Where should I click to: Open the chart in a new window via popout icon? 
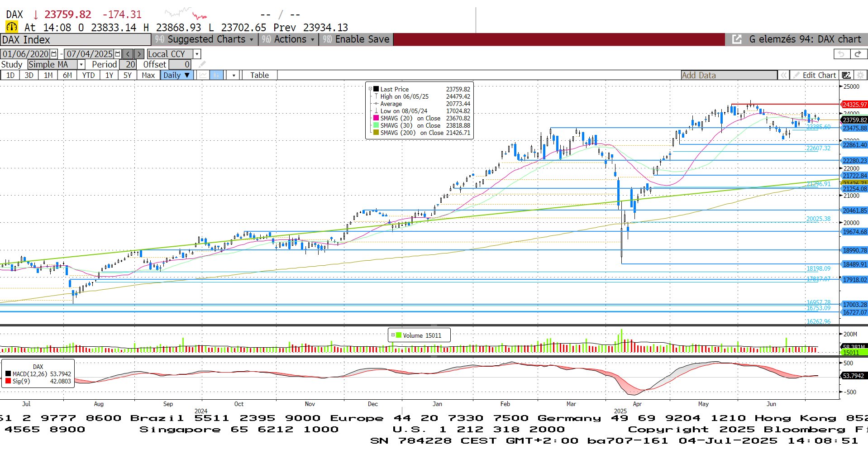point(737,39)
